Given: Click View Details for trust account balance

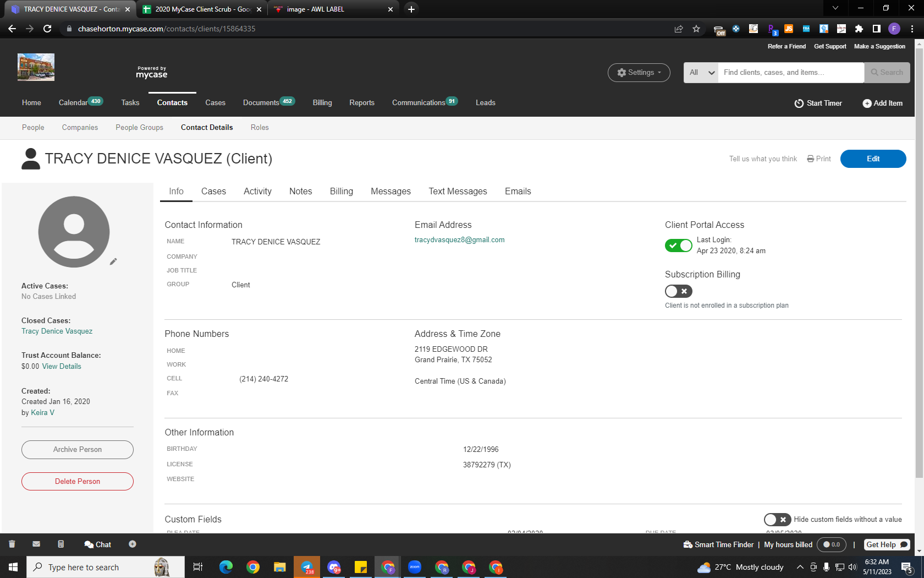Looking at the screenshot, I should (x=62, y=367).
